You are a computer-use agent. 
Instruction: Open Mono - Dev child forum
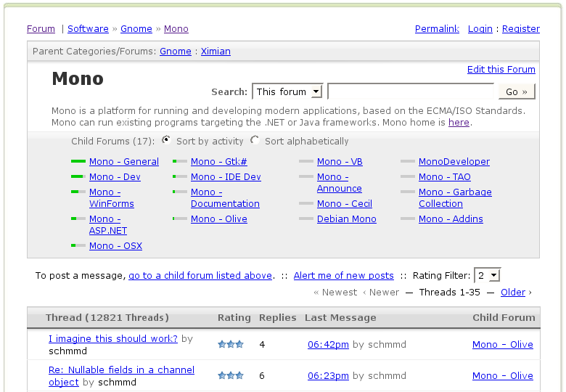click(x=115, y=177)
